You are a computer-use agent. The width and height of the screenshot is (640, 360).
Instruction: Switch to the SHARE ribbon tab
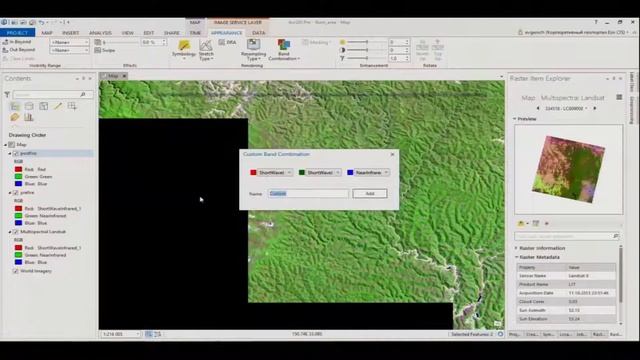click(x=172, y=33)
